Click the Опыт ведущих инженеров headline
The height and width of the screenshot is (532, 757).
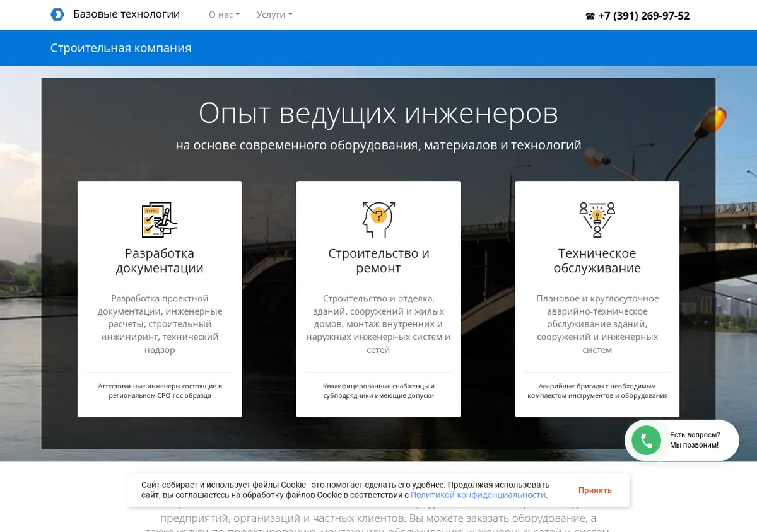pos(378,113)
